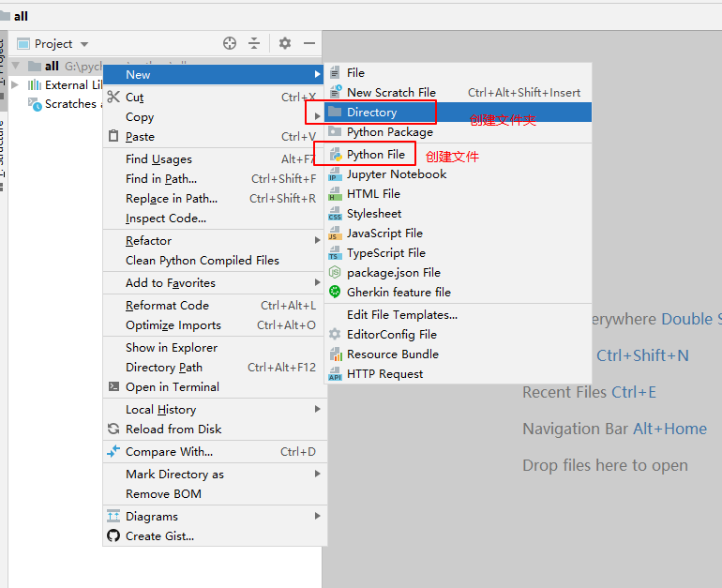Select Reformat Code menu entry

click(x=215, y=306)
